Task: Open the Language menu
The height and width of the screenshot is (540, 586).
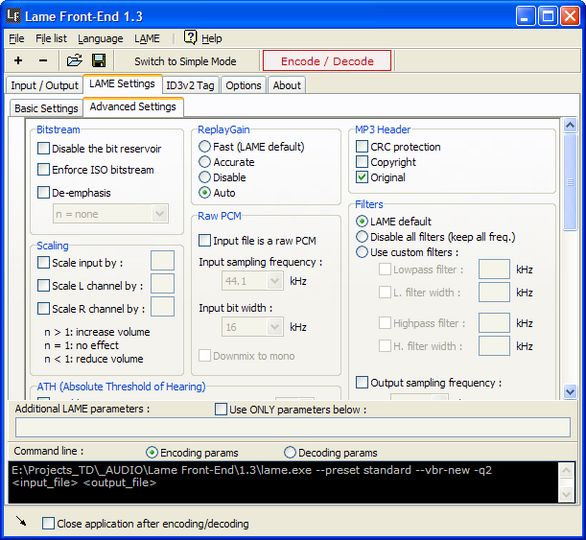Action: 101,38
